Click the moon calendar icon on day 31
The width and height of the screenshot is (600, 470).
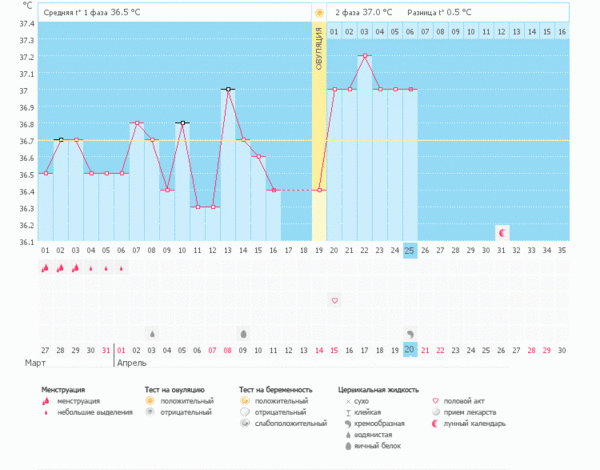pyautogui.click(x=503, y=232)
